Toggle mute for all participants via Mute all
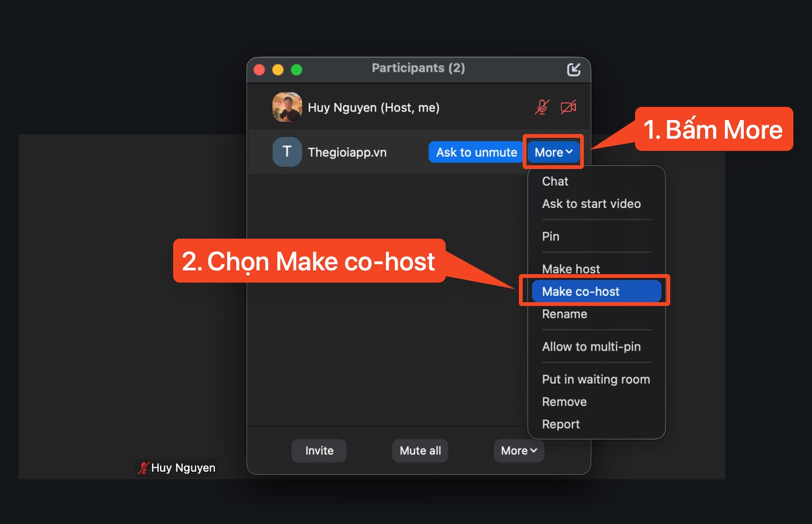Viewport: 812px width, 524px height. [420, 450]
